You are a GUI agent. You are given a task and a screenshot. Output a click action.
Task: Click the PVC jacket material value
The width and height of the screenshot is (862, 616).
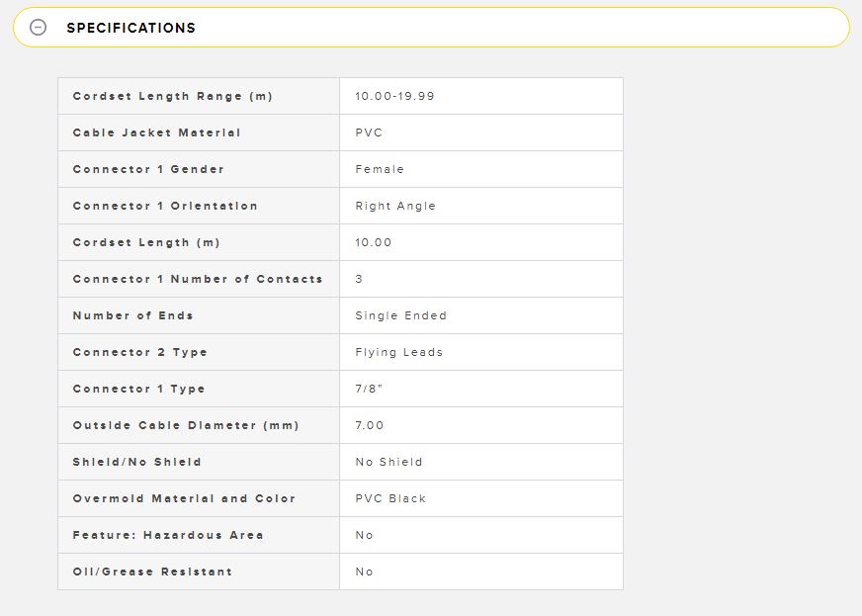[x=369, y=132]
